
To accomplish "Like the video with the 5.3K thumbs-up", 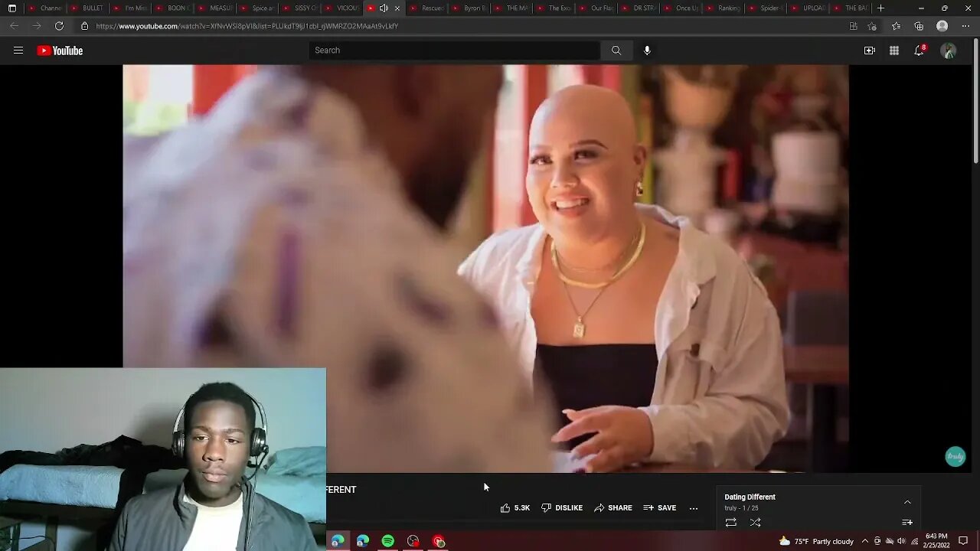I will [x=515, y=508].
